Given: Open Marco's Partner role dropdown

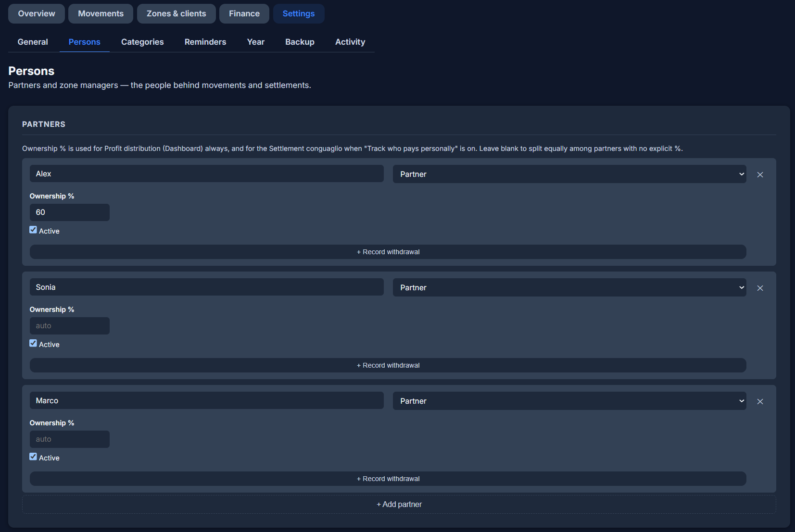Looking at the screenshot, I should [569, 401].
